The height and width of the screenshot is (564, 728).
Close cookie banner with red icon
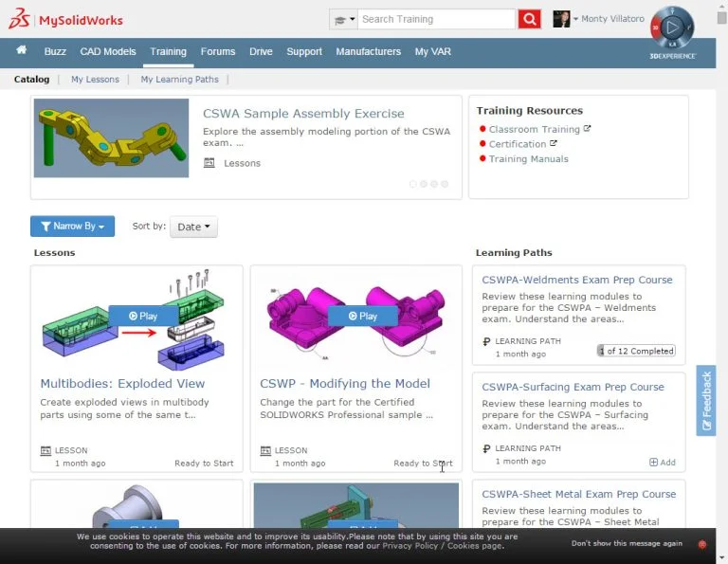[x=702, y=544]
